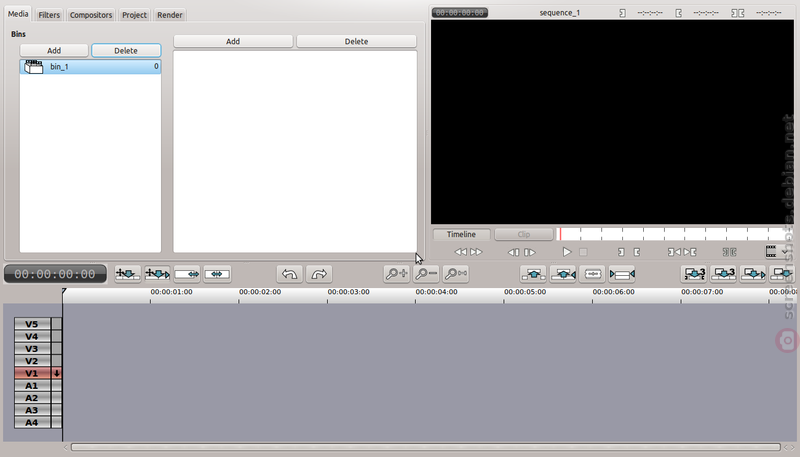Click fast forward double-arrow in monitor

(476, 252)
